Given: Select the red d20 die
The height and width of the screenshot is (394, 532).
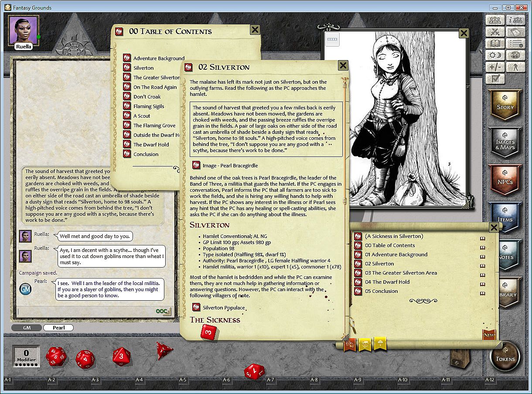Looking at the screenshot, I should pyautogui.click(x=56, y=357).
